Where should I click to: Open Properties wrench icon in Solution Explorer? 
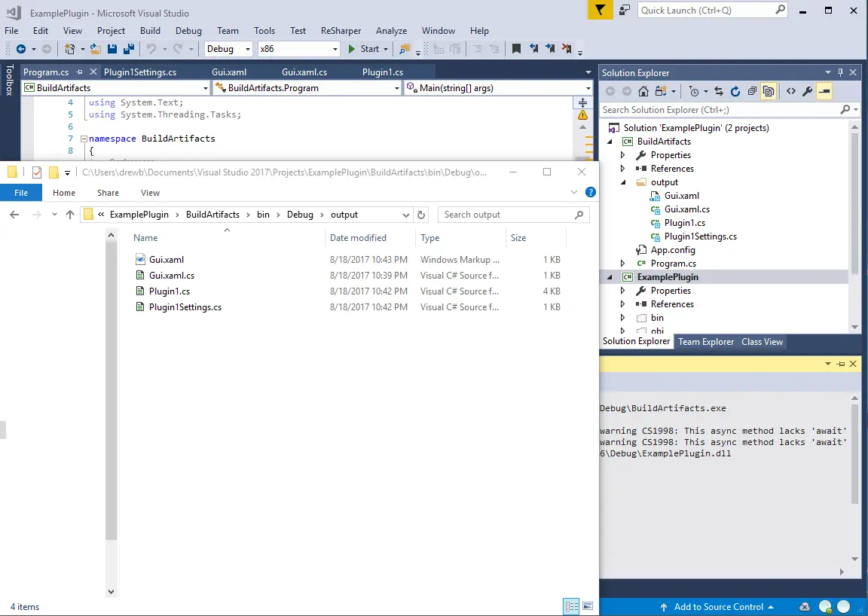tap(808, 91)
